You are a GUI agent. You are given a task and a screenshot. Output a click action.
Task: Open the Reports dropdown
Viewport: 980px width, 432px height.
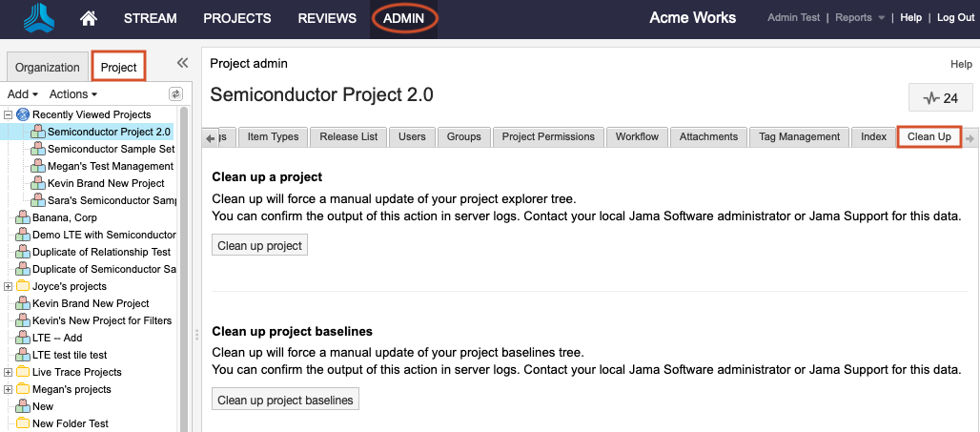coord(859,18)
